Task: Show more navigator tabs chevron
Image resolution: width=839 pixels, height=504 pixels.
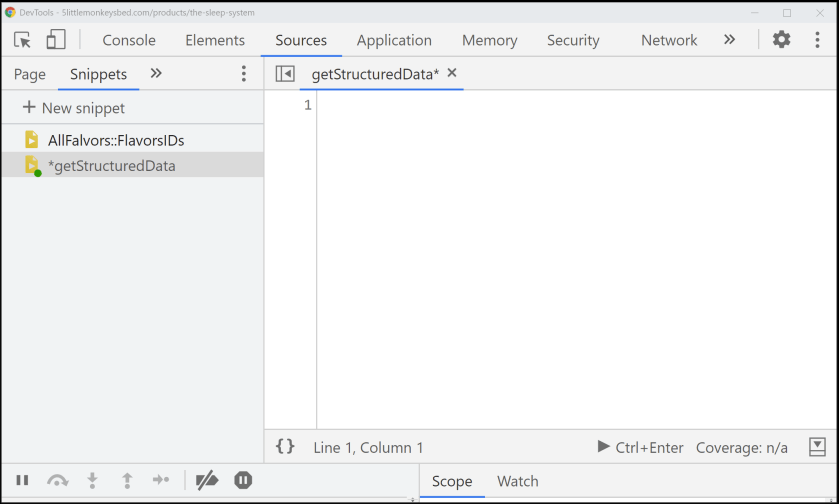Action: click(x=156, y=74)
